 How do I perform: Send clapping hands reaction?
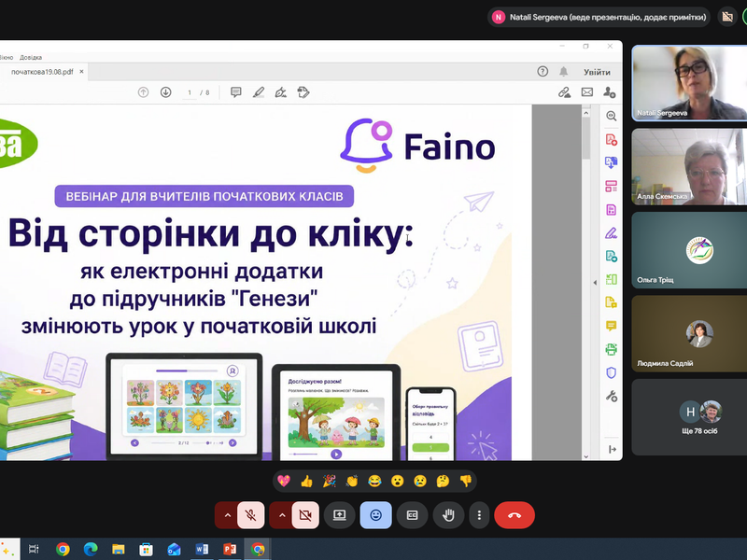(x=352, y=481)
